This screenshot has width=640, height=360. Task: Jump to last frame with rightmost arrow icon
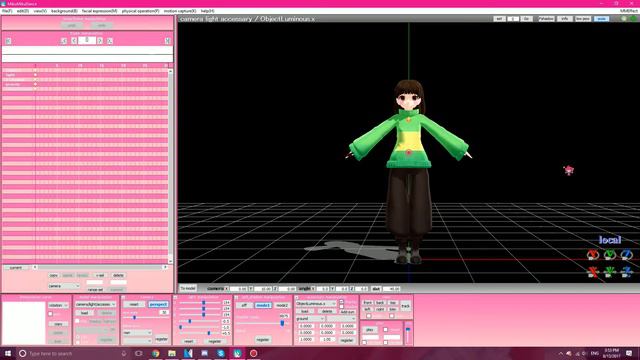click(167, 41)
